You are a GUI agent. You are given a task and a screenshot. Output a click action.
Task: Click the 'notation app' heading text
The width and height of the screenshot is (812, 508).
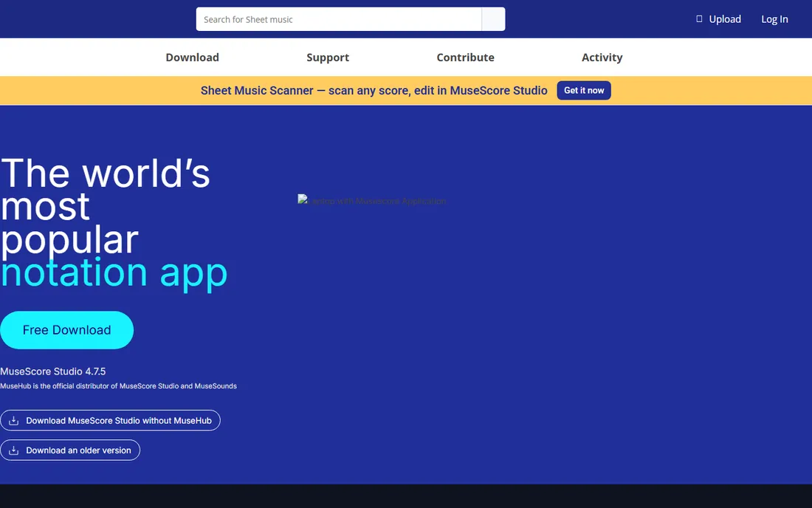coord(114,273)
